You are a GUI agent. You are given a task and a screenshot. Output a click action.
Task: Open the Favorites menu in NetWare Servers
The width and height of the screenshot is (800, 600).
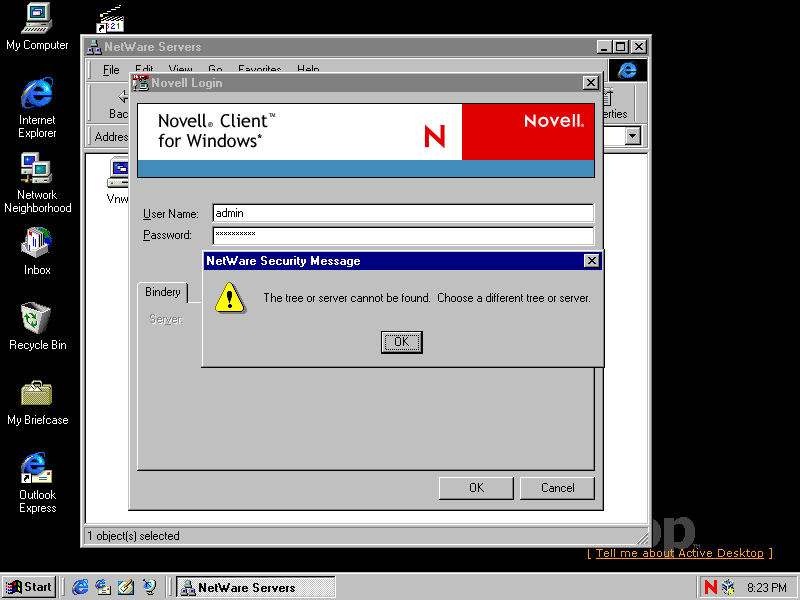tap(260, 69)
